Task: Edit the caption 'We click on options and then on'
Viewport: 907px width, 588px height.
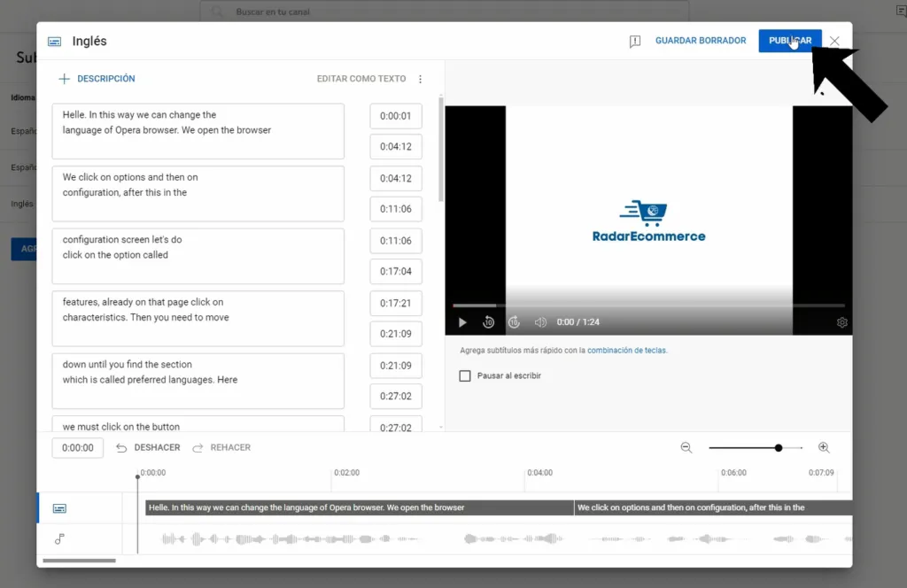Action: pyautogui.click(x=198, y=194)
